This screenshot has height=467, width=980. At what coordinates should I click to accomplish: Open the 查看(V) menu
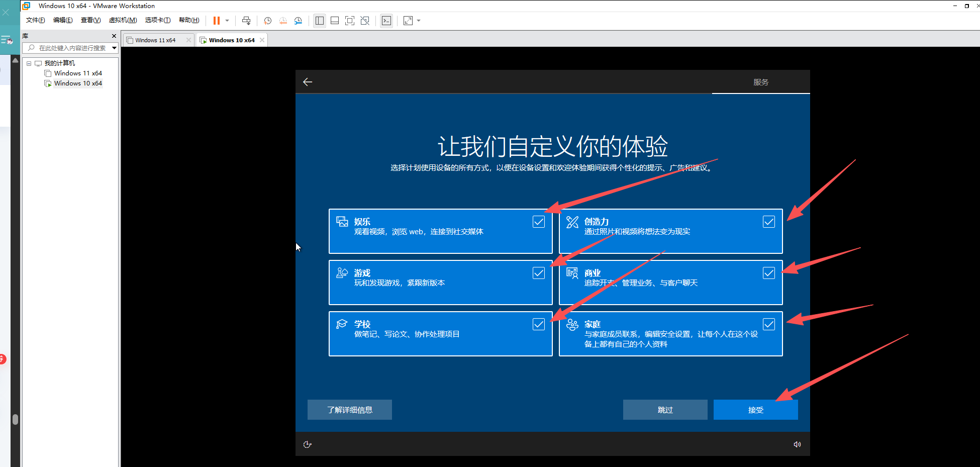[91, 20]
